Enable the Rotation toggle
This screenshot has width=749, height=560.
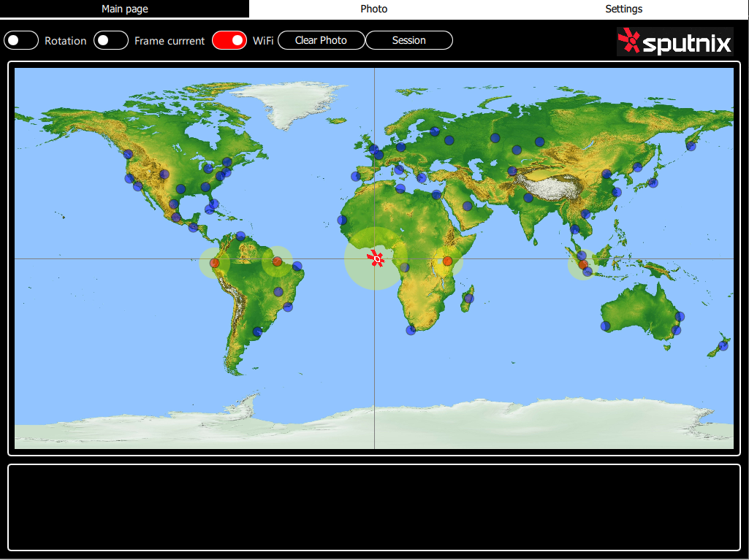[x=21, y=40]
